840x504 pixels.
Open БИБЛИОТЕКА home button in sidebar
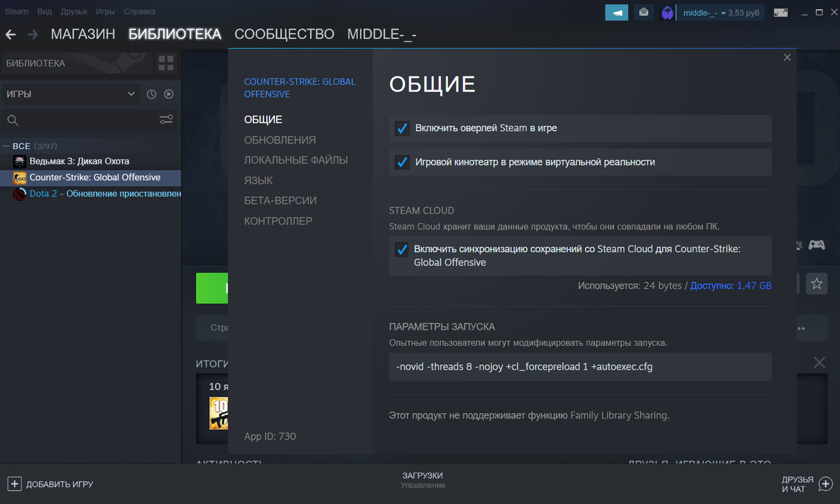76,64
